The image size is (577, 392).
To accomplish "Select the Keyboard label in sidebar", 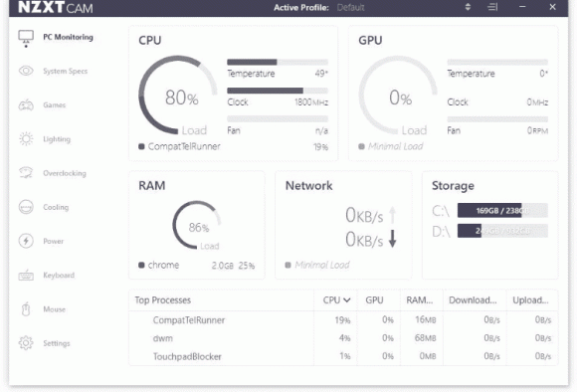I will pos(59,276).
